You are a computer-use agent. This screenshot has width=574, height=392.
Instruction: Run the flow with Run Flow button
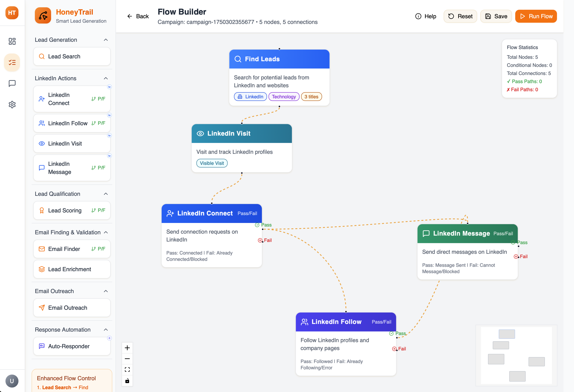pos(536,16)
